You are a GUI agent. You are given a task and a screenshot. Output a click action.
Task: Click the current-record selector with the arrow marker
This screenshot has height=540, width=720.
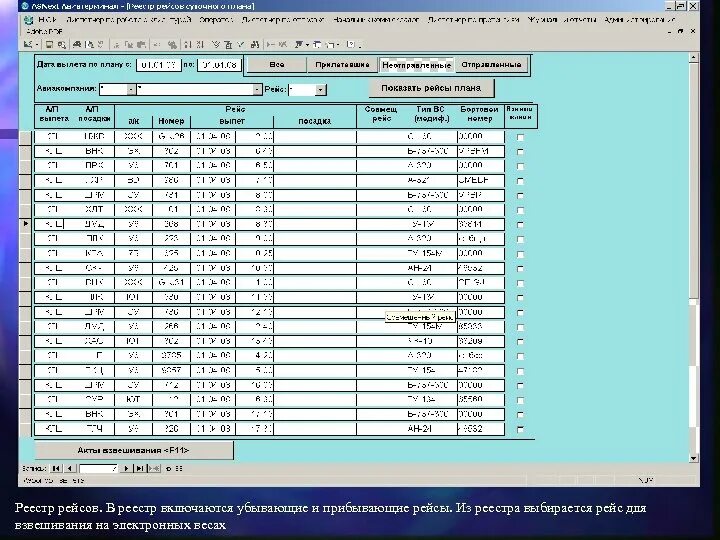[x=25, y=224]
